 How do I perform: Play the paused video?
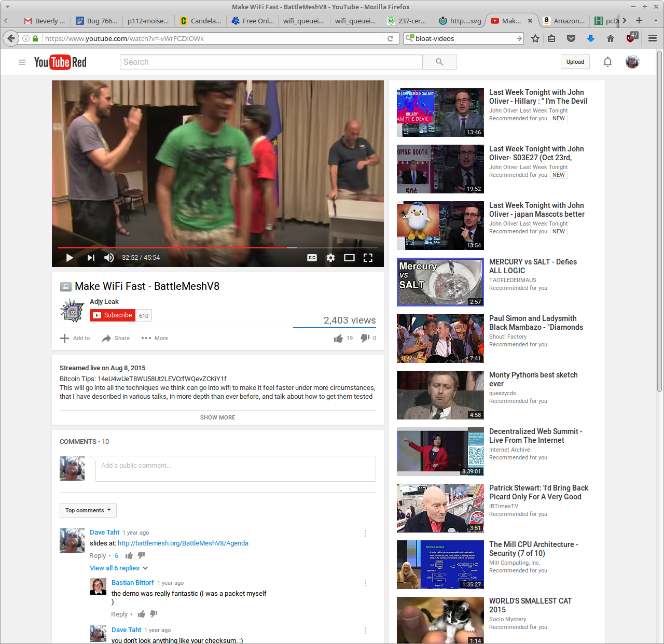tap(70, 258)
